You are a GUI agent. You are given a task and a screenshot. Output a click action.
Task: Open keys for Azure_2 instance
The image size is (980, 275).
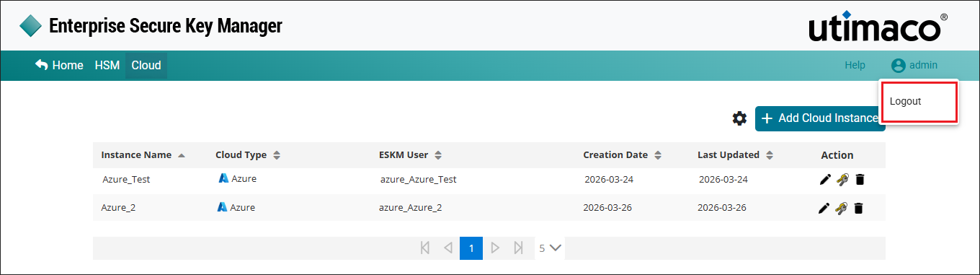pos(841,208)
